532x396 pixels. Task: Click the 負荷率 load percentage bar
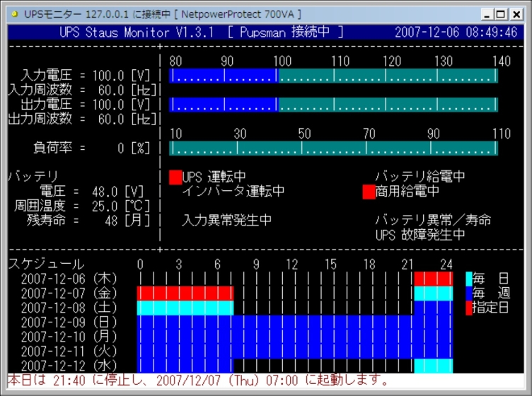coord(333,148)
